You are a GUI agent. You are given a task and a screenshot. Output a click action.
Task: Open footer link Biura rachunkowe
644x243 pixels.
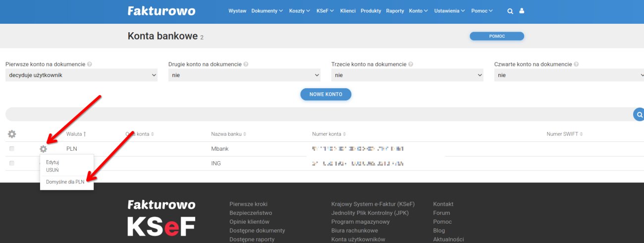tap(355, 231)
